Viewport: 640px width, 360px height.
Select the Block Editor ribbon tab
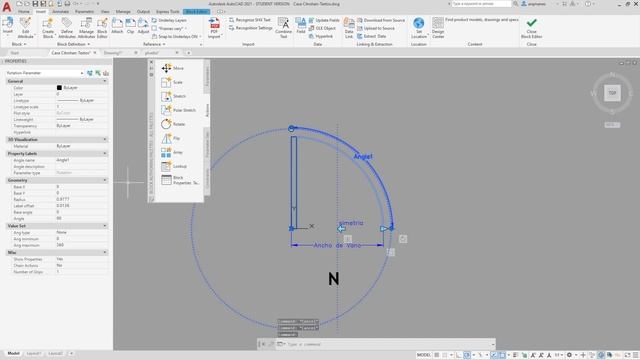tap(197, 12)
